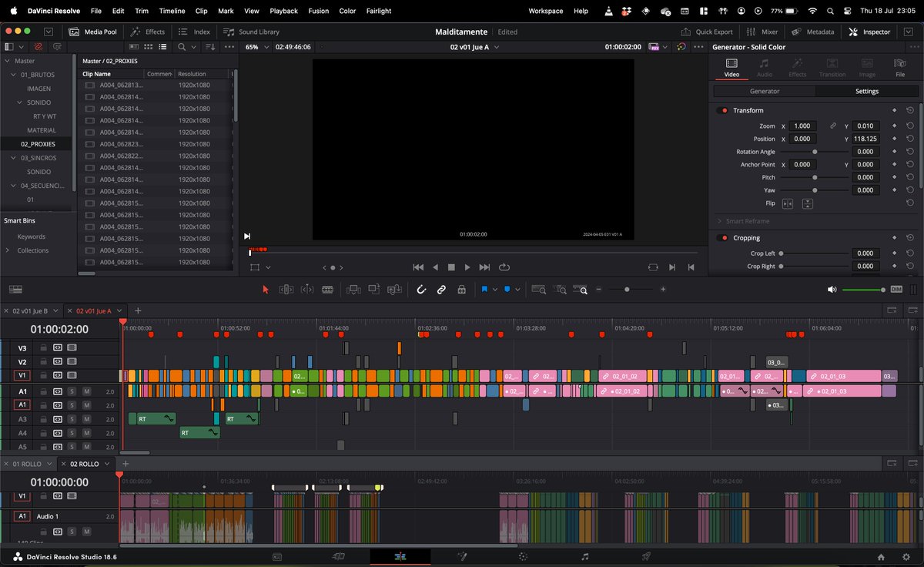The height and width of the screenshot is (567, 924).
Task: Open the Index panel
Action: click(194, 32)
